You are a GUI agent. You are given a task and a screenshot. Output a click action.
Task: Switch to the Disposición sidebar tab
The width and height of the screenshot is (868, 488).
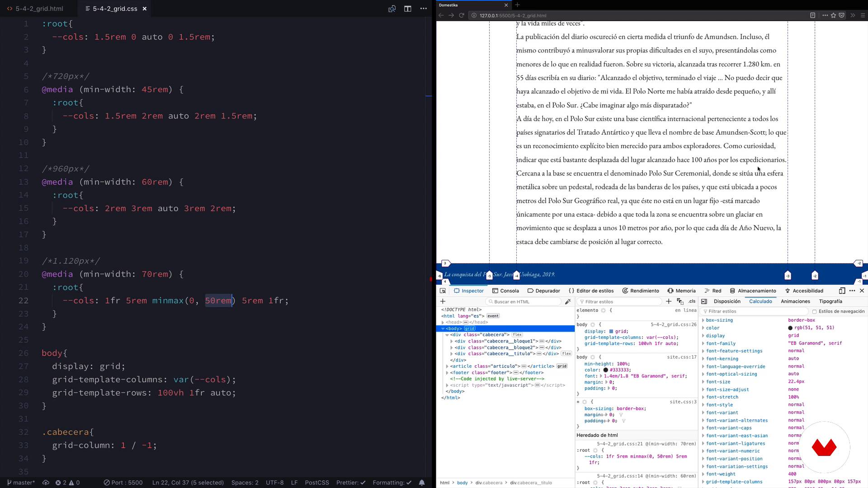727,301
